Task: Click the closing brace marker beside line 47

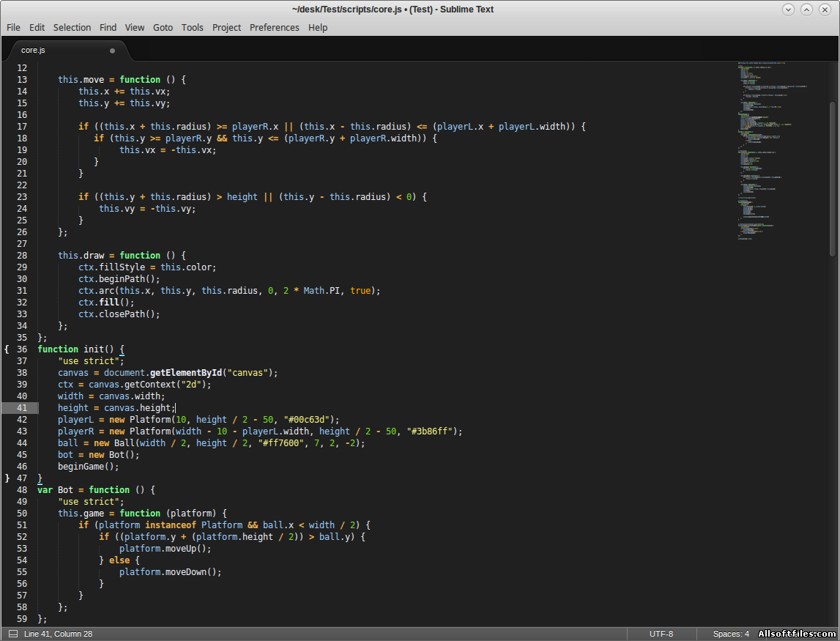Action: click(7, 478)
